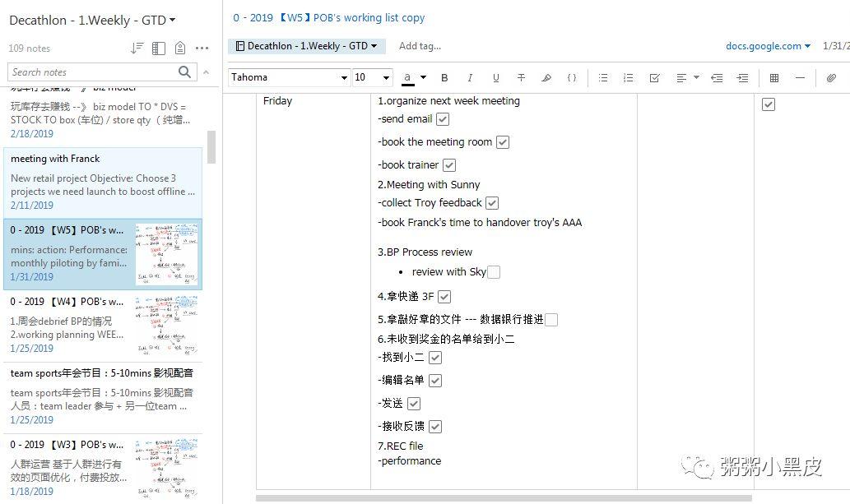Uncheck the 'send email' checkbox
The width and height of the screenshot is (850, 504).
pos(443,119)
